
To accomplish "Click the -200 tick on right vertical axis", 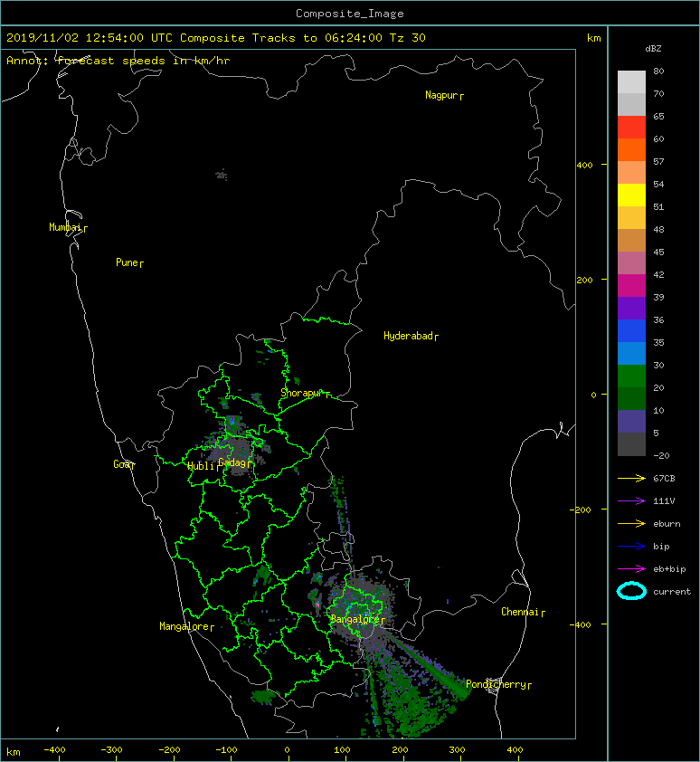I will (x=581, y=510).
